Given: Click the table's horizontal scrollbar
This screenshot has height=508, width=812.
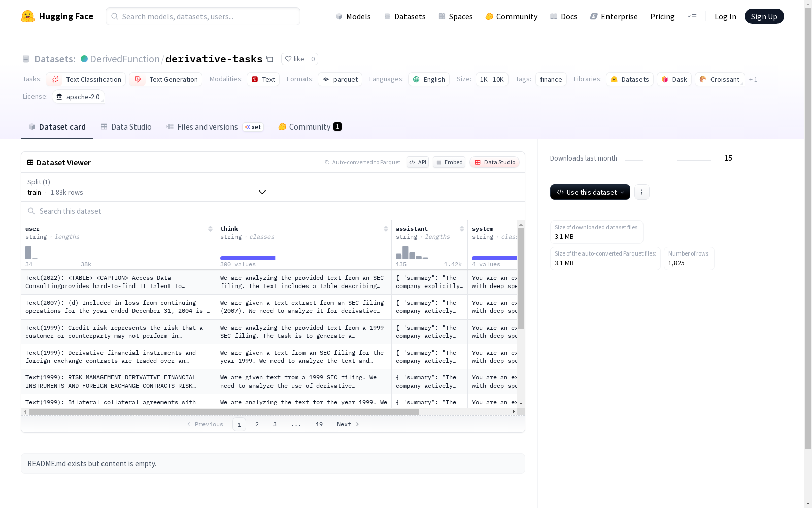Looking at the screenshot, I should pos(224,411).
